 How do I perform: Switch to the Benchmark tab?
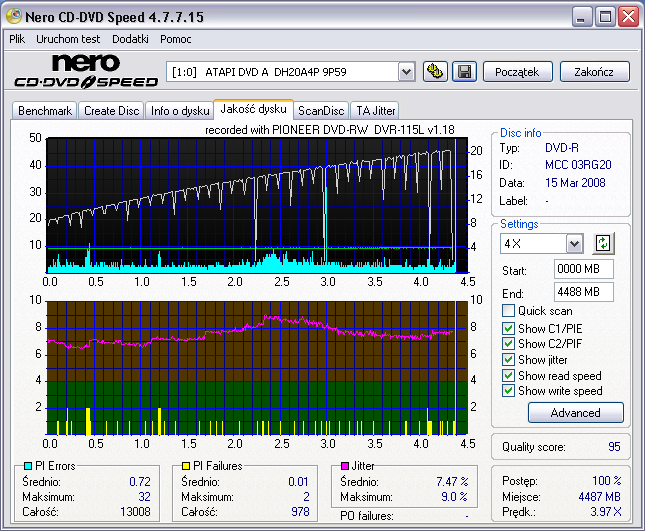pos(45,111)
